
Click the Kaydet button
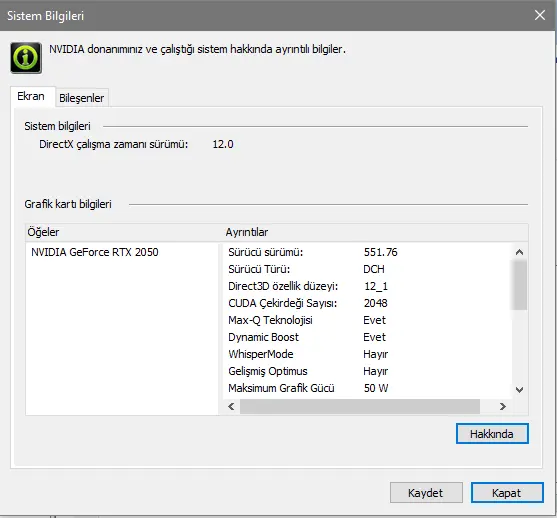click(x=426, y=492)
